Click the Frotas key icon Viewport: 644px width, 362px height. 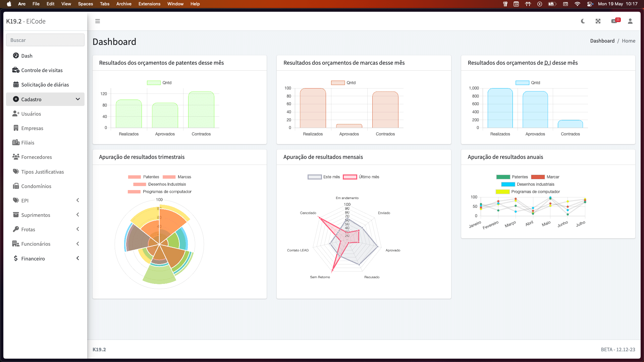click(x=16, y=229)
